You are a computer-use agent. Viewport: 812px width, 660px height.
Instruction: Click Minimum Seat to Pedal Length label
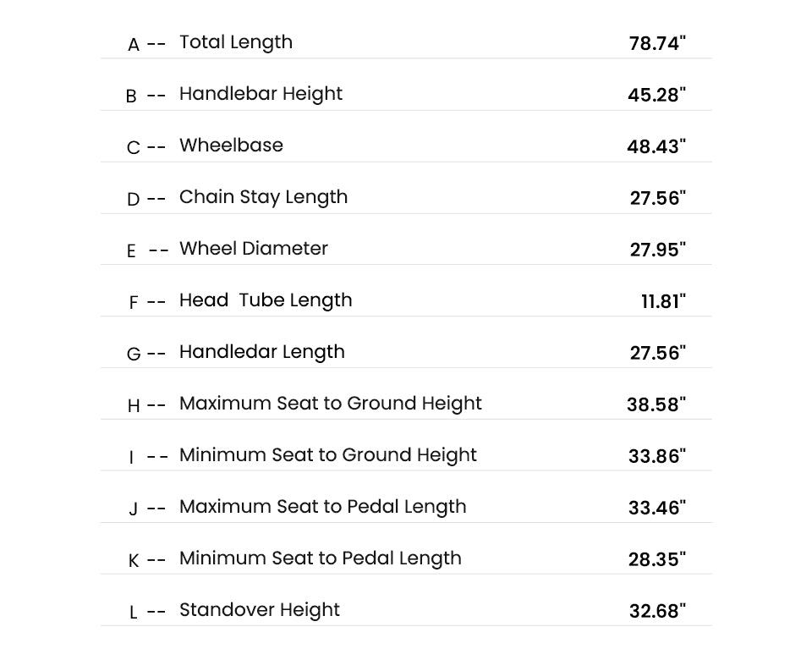click(320, 558)
